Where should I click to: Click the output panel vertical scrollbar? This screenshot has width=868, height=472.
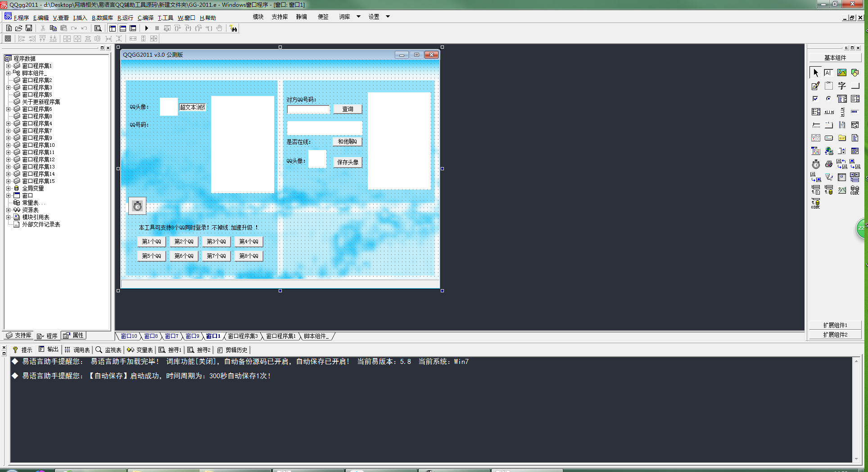(x=856, y=410)
